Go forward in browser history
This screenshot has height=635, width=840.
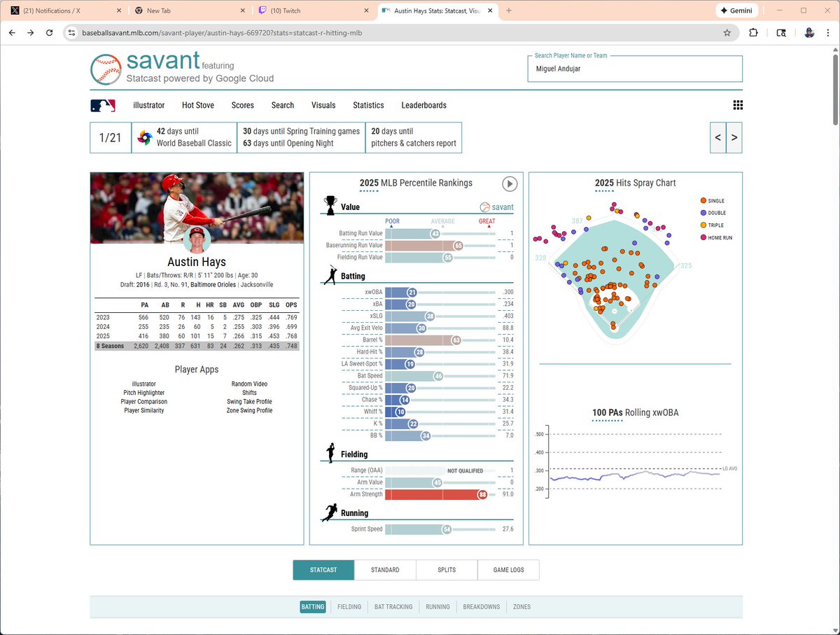(x=30, y=33)
